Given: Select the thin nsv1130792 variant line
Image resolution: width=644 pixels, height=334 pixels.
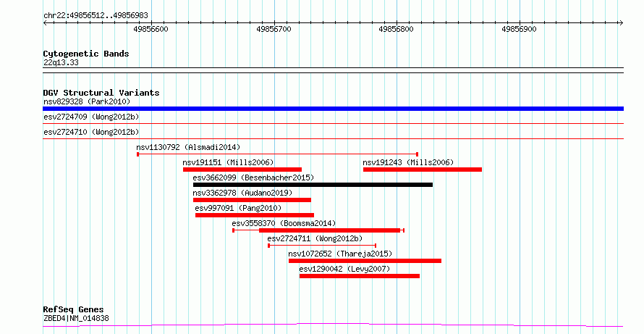Looking at the screenshot, I should coord(278,154).
